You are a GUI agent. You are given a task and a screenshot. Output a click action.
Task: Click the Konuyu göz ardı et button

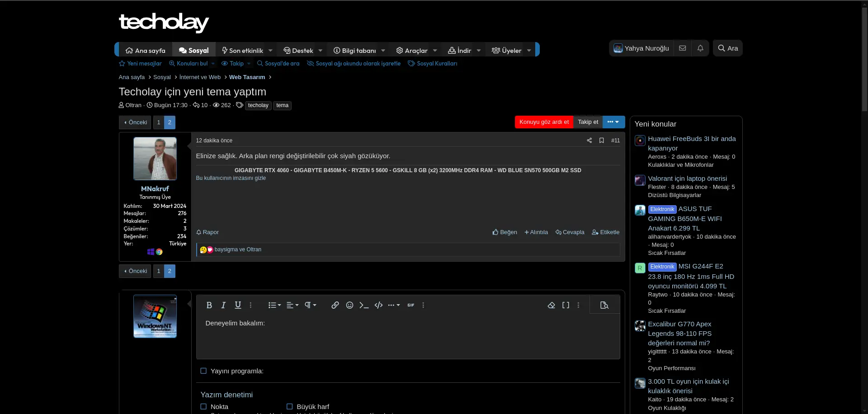click(x=544, y=122)
